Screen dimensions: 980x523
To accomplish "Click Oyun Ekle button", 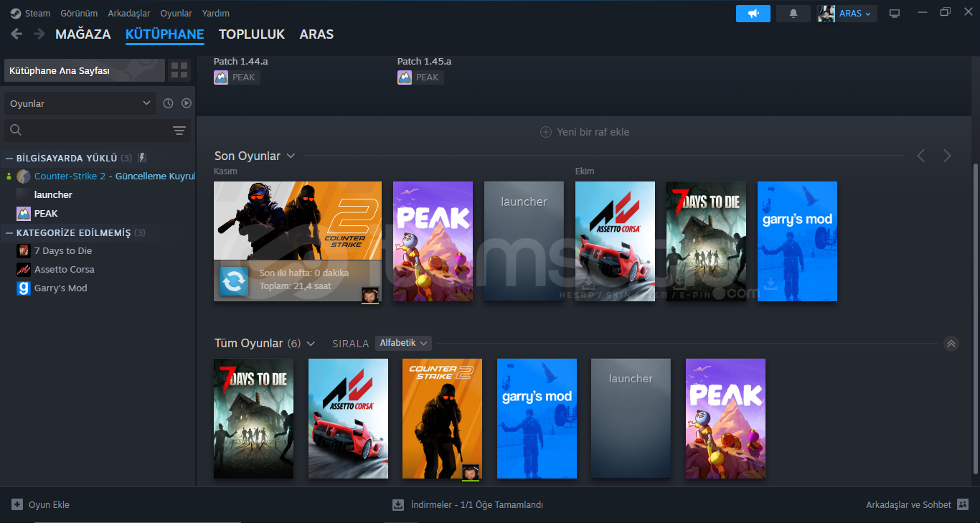I will click(41, 504).
